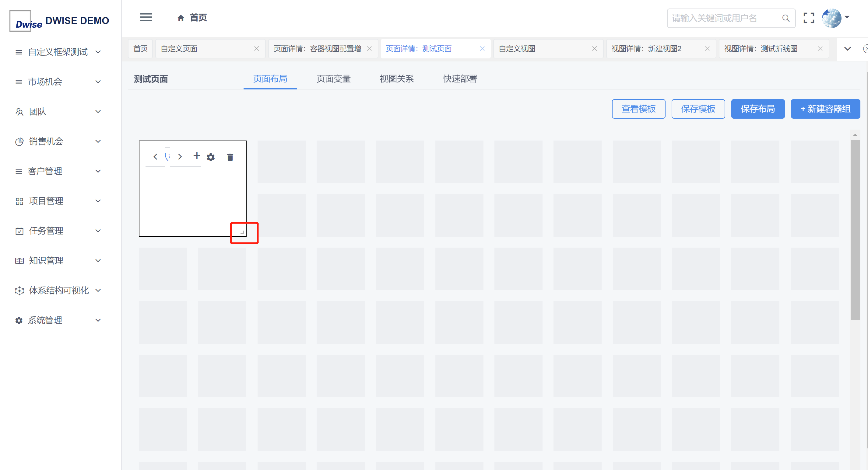Open user dropdown caret beside avatar

click(x=847, y=17)
